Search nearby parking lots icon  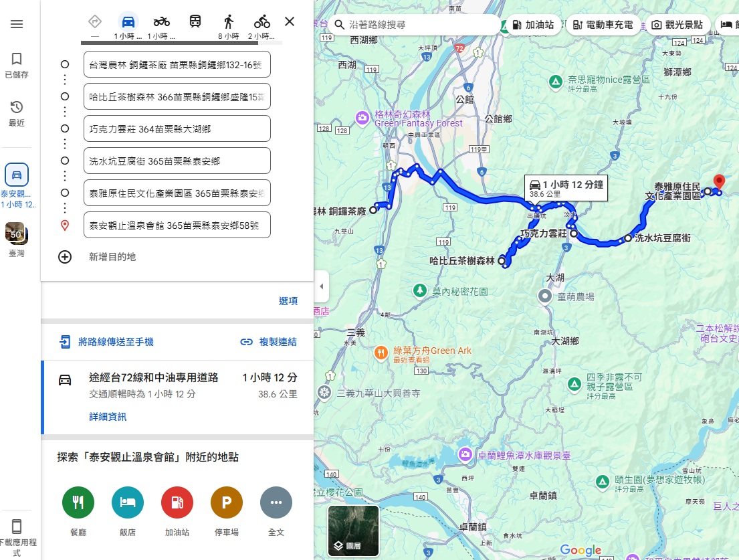[x=227, y=502]
